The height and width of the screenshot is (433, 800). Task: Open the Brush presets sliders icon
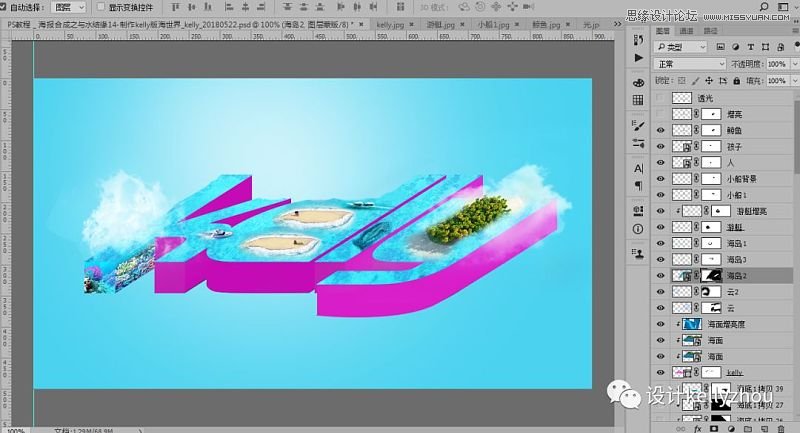click(638, 143)
